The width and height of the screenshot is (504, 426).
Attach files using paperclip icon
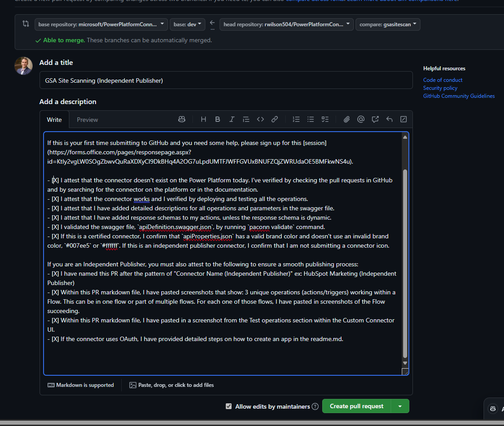coord(347,119)
